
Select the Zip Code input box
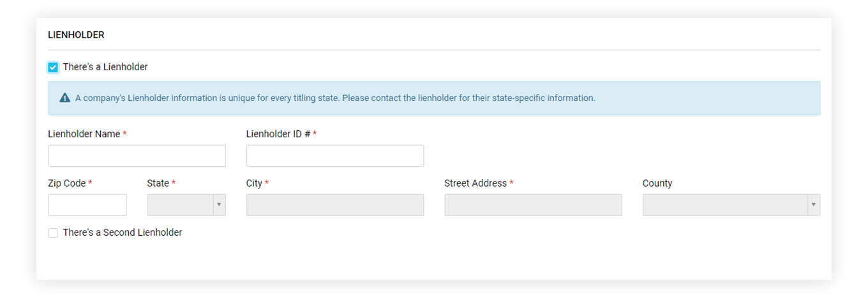pos(87,205)
